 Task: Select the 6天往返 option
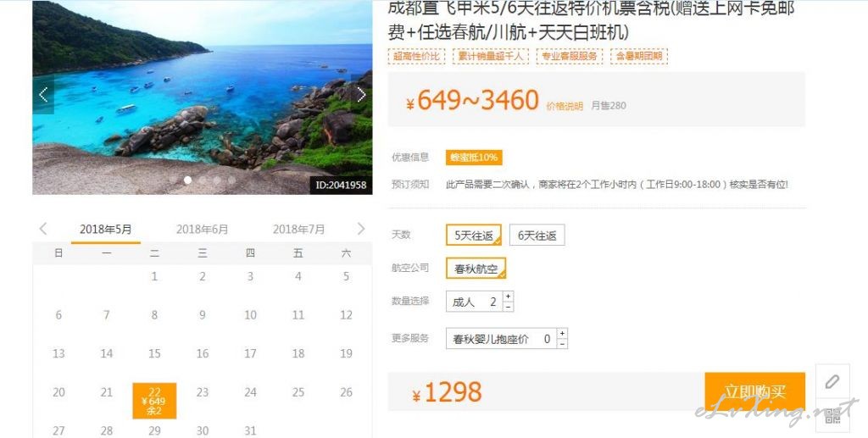pyautogui.click(x=537, y=235)
